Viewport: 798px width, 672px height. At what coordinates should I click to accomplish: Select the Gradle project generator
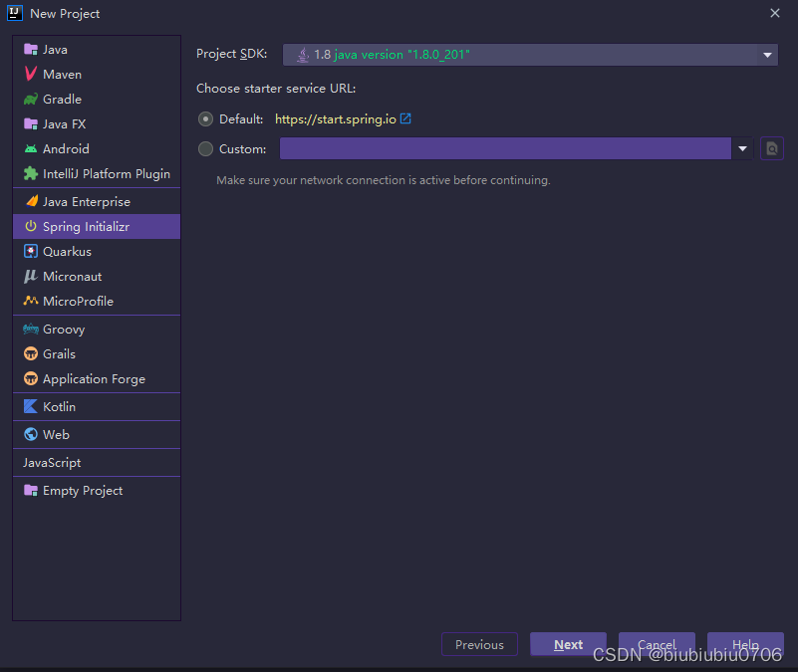(61, 99)
